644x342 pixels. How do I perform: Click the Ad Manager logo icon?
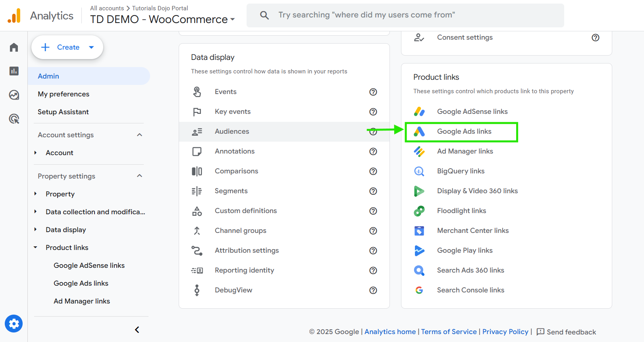[x=419, y=151]
